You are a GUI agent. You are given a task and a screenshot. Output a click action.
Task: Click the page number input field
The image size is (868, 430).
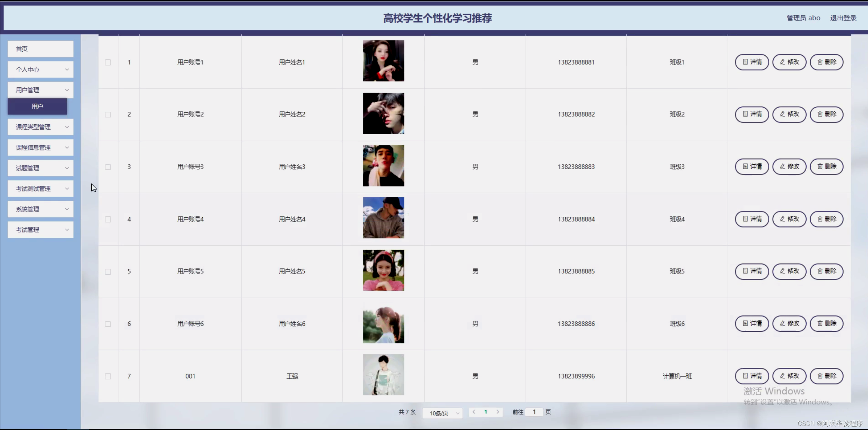point(534,412)
